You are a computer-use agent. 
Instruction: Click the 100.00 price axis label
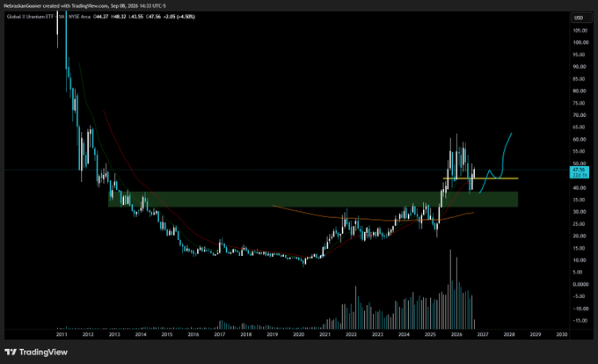pos(580,42)
